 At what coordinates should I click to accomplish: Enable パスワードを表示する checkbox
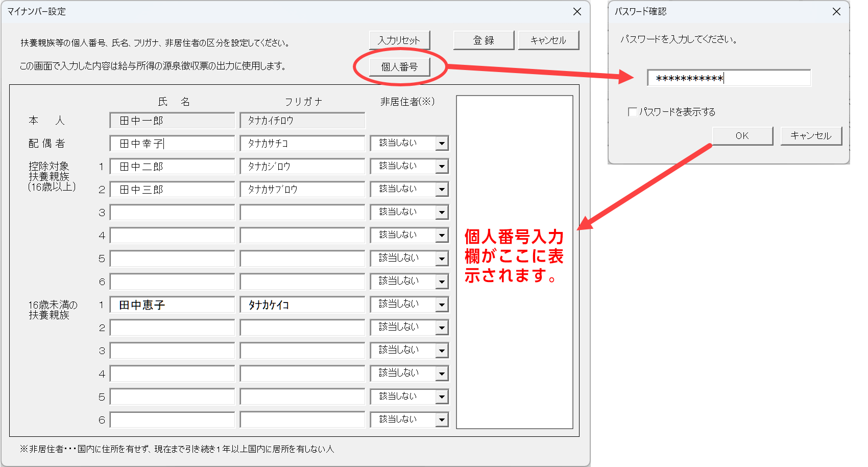tap(633, 112)
